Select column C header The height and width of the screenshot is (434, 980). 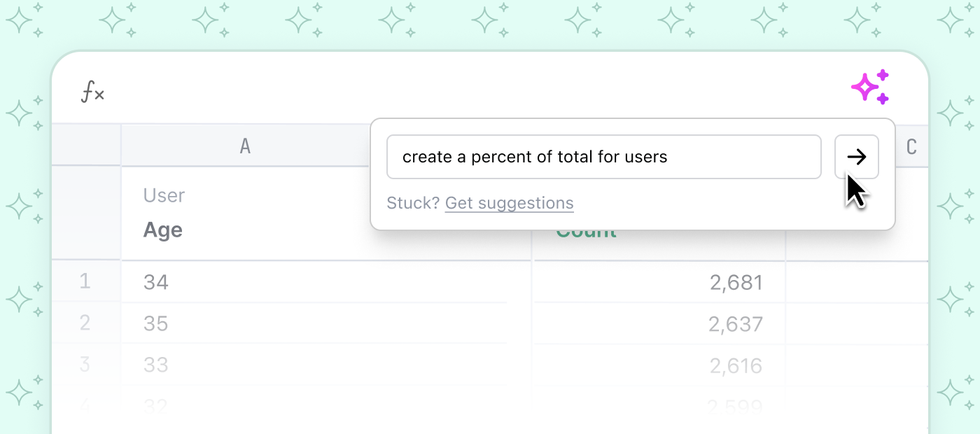pyautogui.click(x=911, y=146)
